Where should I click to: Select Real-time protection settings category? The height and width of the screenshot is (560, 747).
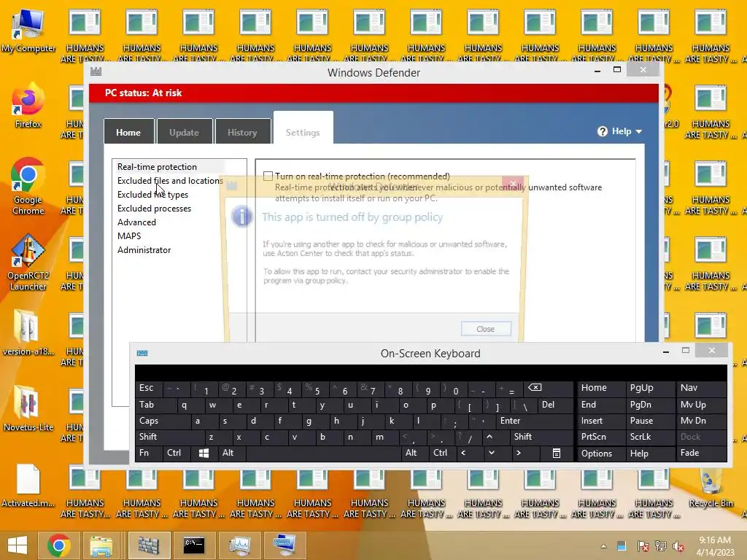(158, 167)
